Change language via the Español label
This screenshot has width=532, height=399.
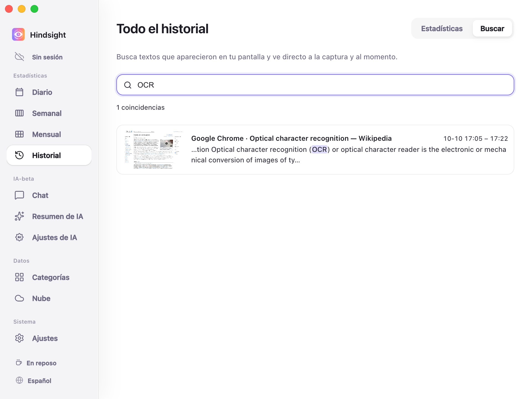click(x=39, y=381)
